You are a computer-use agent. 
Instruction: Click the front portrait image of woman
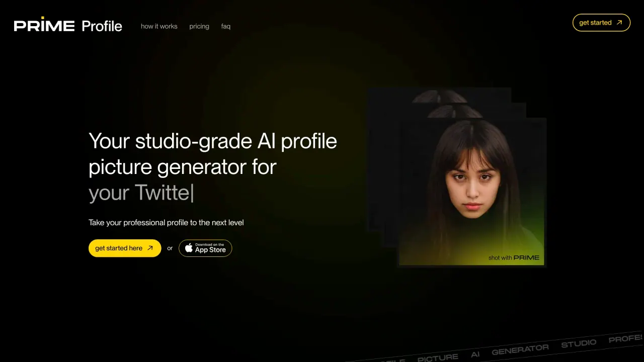click(x=472, y=192)
